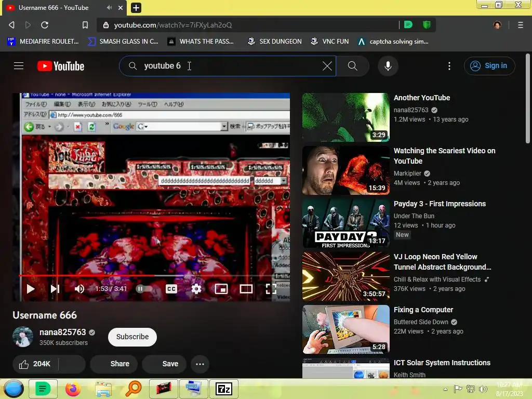
Task: Open MEDIAFIRE ROULET... bookmark
Action: (x=43, y=42)
